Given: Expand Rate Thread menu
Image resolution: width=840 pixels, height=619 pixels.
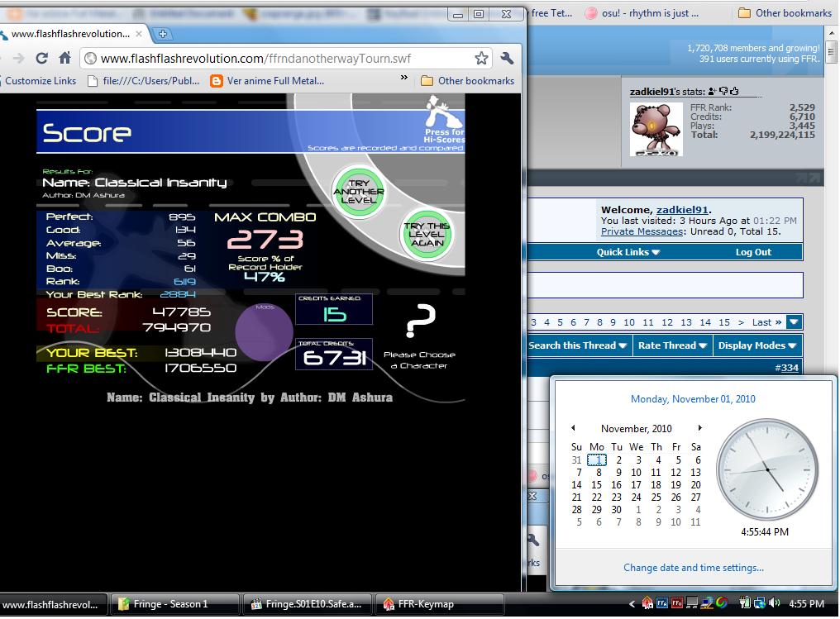Looking at the screenshot, I should coord(672,346).
